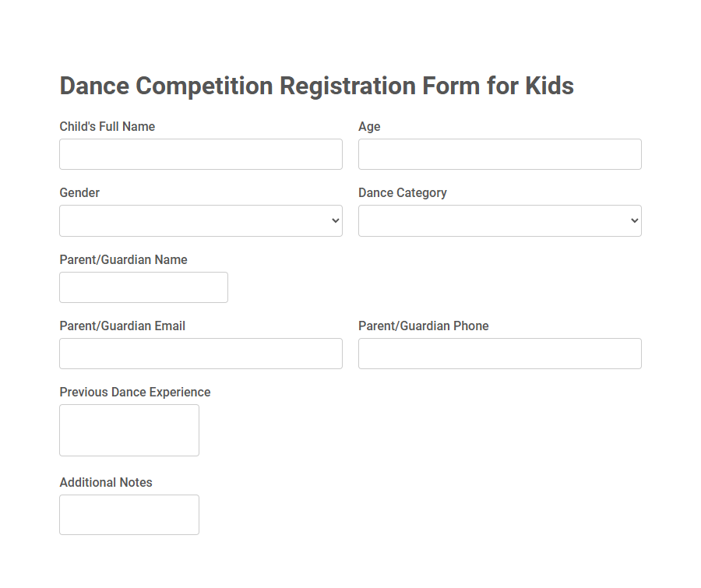Click the form title heading

[316, 86]
